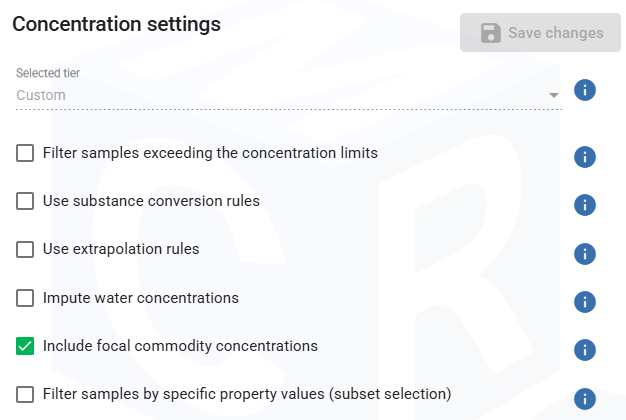Viewport: 626px width, 420px height.
Task: Click the floppy disk save icon
Action: pos(491,33)
